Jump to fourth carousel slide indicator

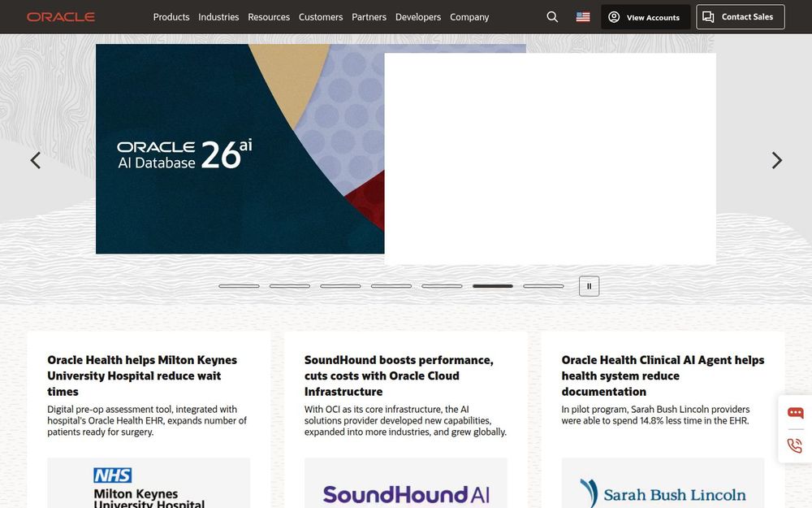click(391, 286)
